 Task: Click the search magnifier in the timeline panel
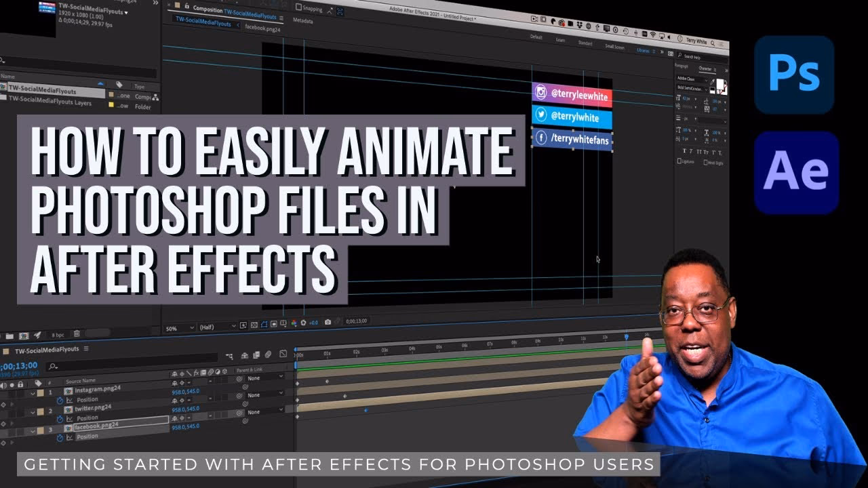click(x=52, y=367)
